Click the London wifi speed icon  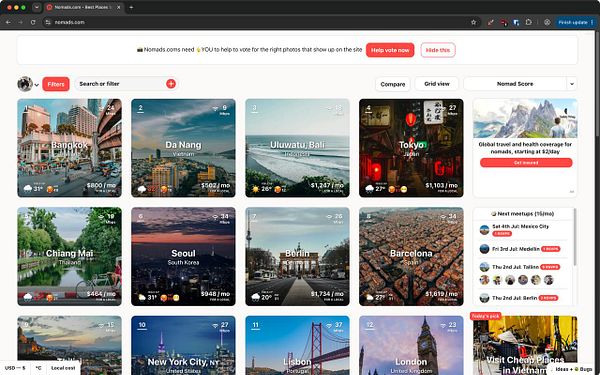(443, 326)
